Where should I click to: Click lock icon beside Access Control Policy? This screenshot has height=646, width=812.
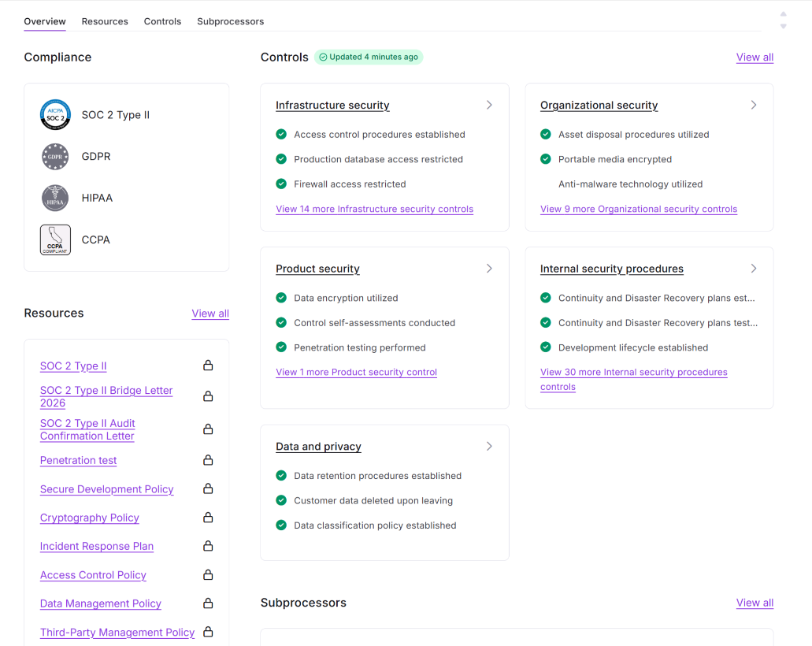[x=208, y=575]
